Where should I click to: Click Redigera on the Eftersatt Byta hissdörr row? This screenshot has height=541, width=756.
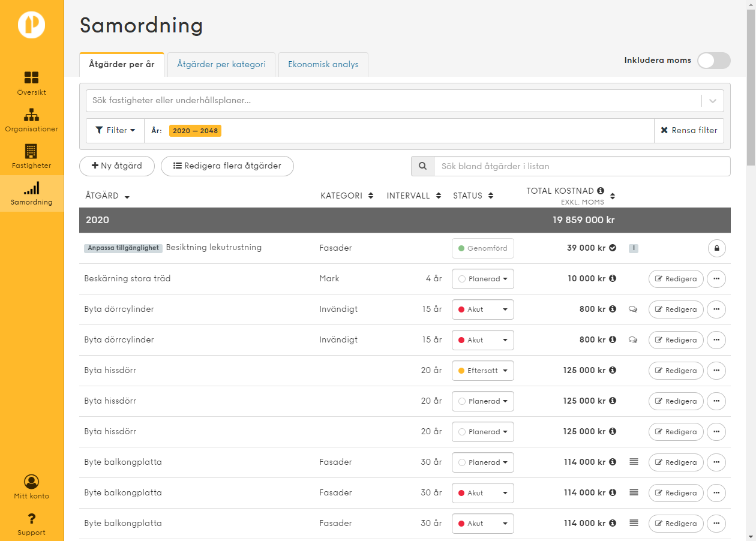pos(676,371)
